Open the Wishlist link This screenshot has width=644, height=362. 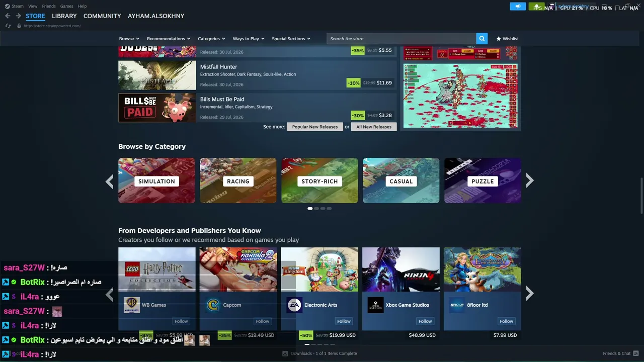click(x=507, y=39)
